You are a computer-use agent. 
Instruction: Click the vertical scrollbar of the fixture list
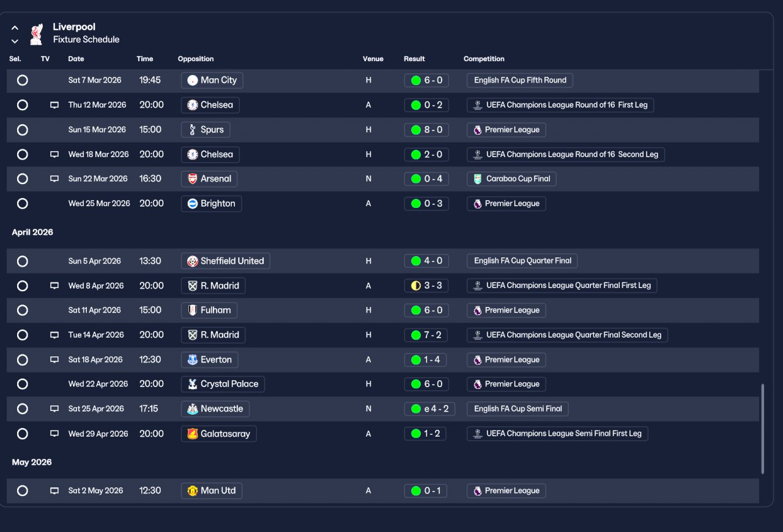(x=762, y=429)
